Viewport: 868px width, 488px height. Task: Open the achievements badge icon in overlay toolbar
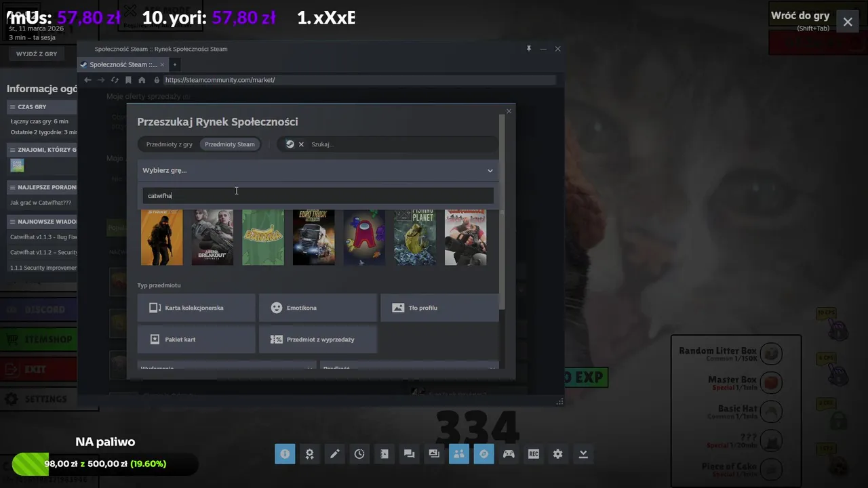coord(310,454)
